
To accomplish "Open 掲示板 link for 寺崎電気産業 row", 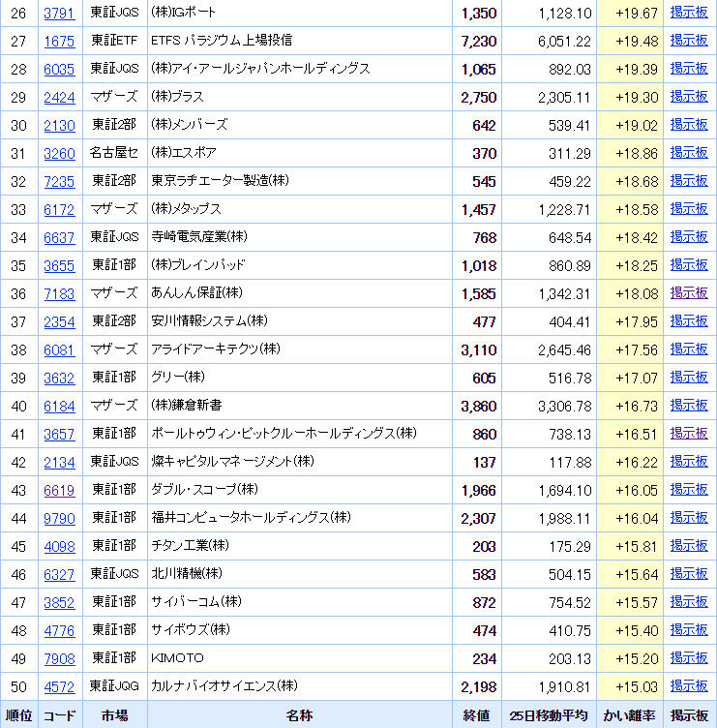I will (x=689, y=237).
